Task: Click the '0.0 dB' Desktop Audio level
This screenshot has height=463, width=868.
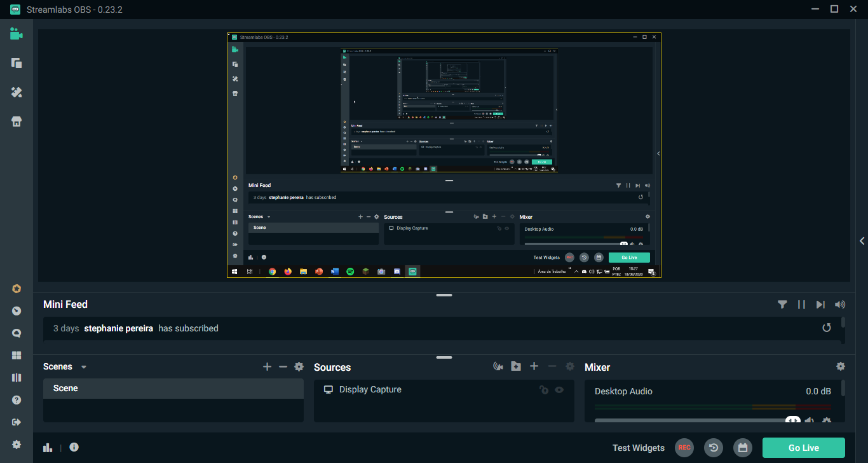Action: [818, 391]
